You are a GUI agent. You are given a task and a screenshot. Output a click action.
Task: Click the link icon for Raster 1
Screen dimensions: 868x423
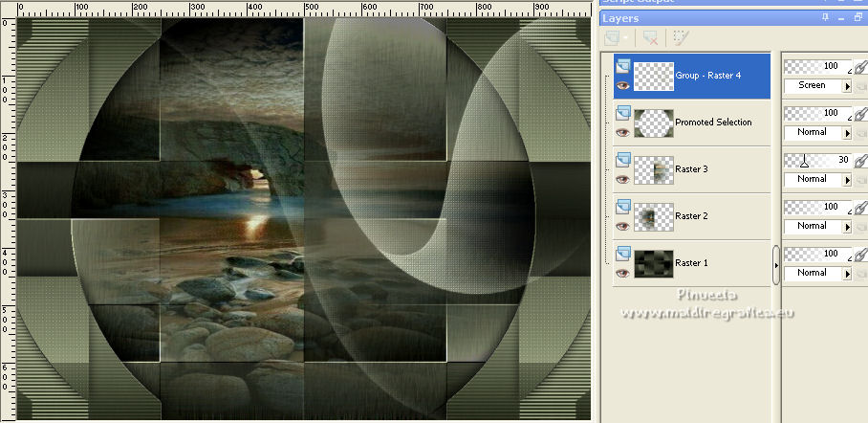coord(859,255)
